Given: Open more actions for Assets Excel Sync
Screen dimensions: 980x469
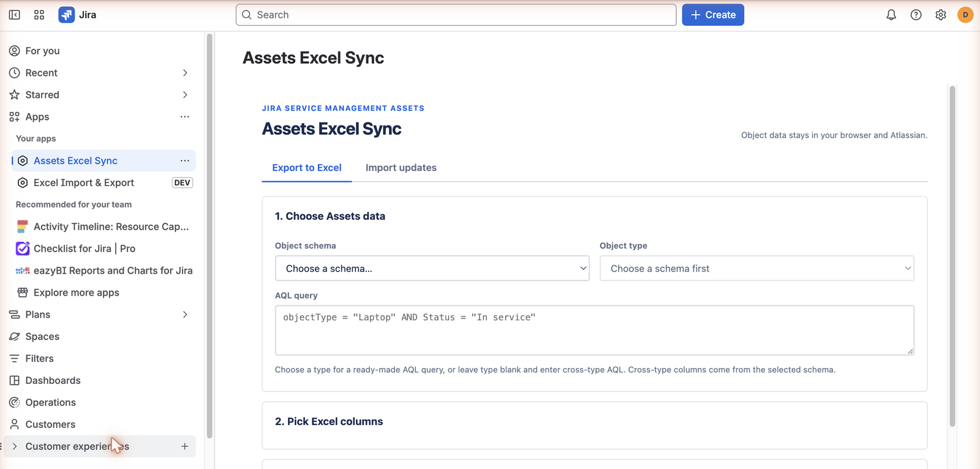Looking at the screenshot, I should [185, 160].
